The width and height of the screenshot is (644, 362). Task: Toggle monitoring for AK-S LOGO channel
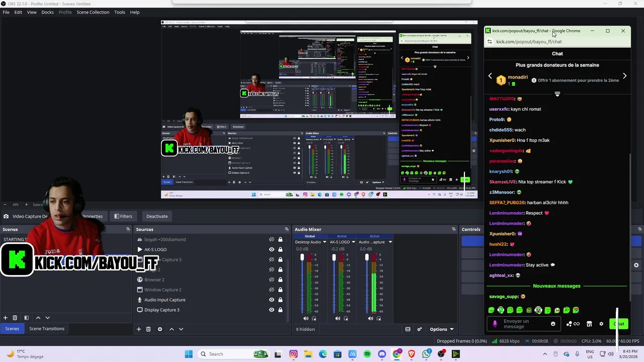pyautogui.click(x=346, y=318)
